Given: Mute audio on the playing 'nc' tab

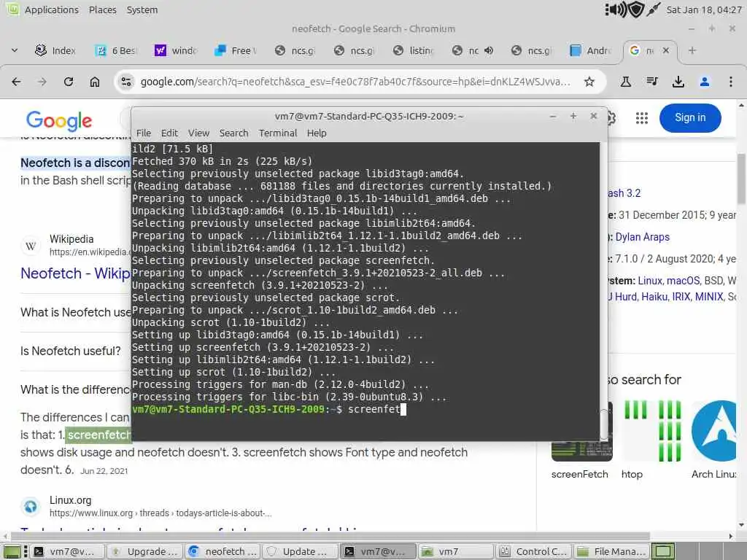Looking at the screenshot, I should (x=489, y=50).
